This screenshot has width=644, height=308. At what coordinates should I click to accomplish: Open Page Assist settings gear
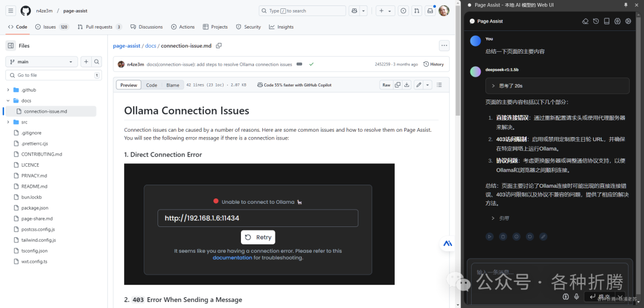tap(628, 21)
